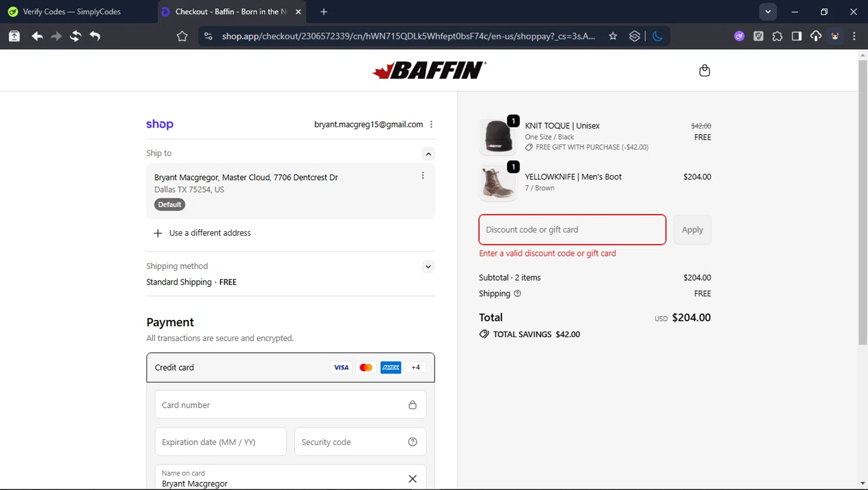Click the share/upload toolbar icon
The image size is (868, 490).
tap(14, 36)
